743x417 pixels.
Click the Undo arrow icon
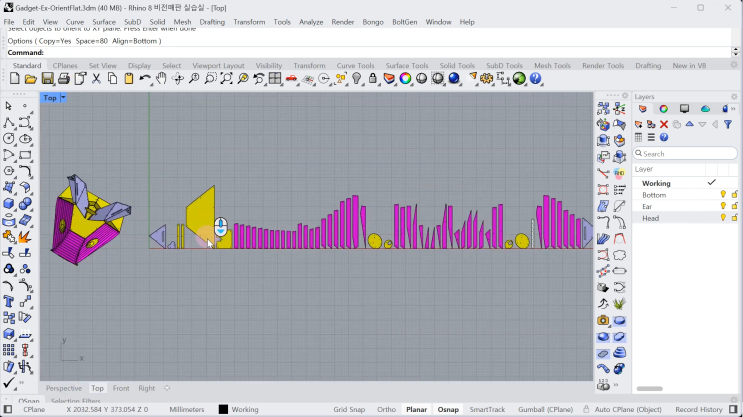click(145, 79)
